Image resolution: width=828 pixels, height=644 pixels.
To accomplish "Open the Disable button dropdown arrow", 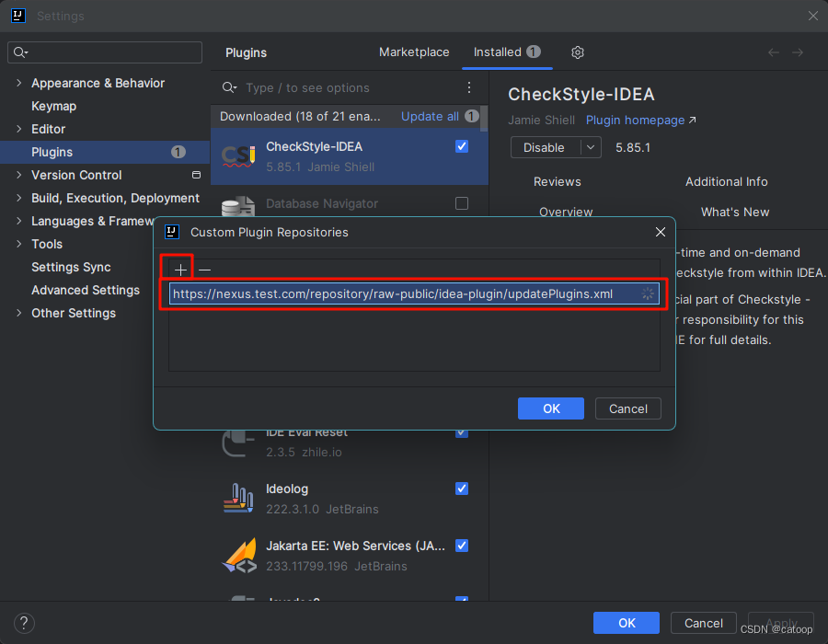I will [x=591, y=147].
